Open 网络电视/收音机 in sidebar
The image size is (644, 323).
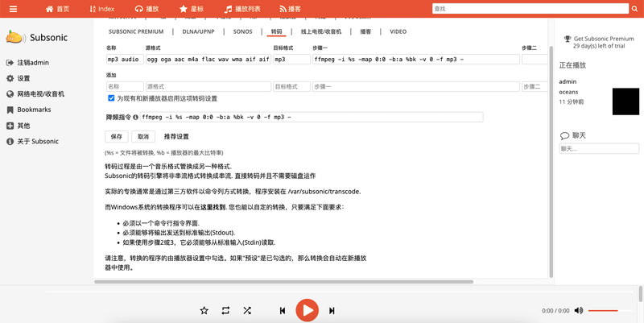click(x=35, y=93)
